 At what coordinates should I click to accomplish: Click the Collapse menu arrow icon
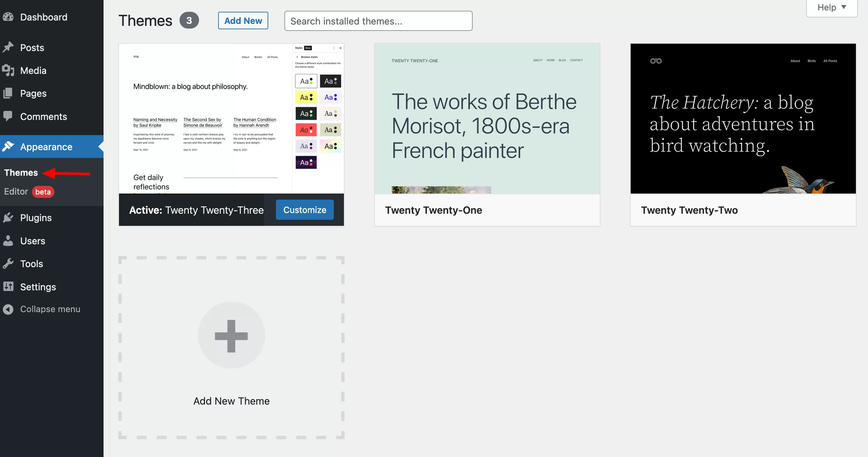point(8,309)
